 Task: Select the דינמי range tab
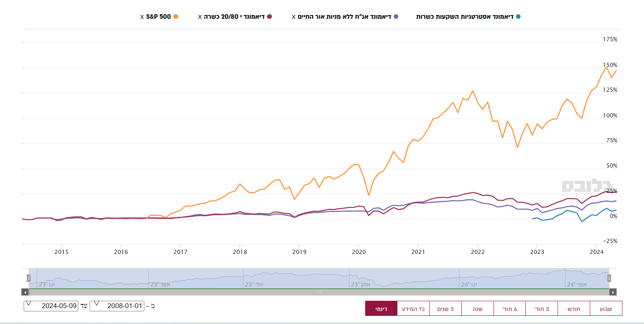[x=381, y=309]
